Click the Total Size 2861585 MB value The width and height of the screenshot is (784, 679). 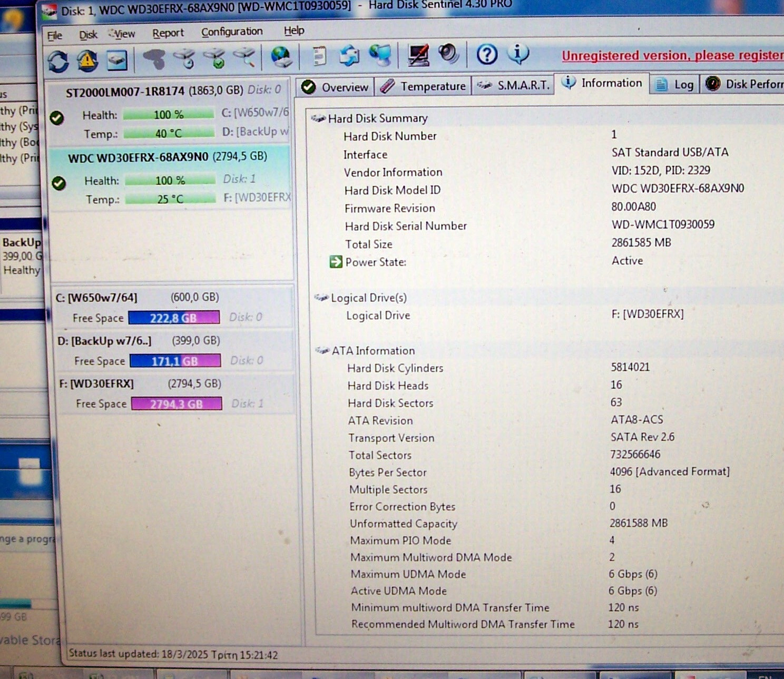pos(641,242)
